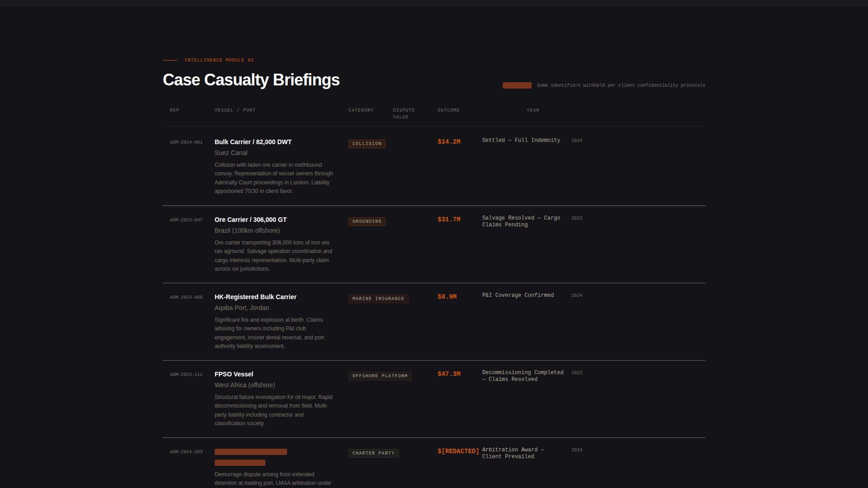
Task: Sort the table by CATEGORY header
Action: click(361, 110)
